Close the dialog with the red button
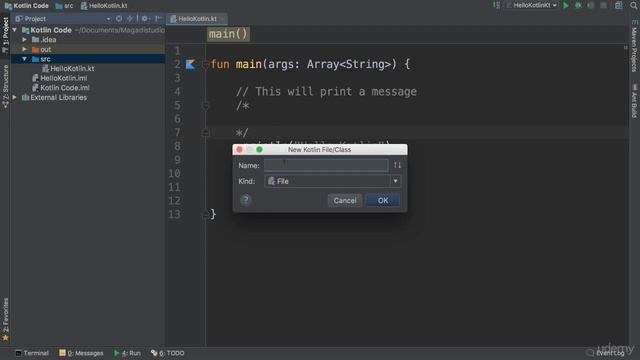Viewport: 640px width, 360px height. pos(240,150)
